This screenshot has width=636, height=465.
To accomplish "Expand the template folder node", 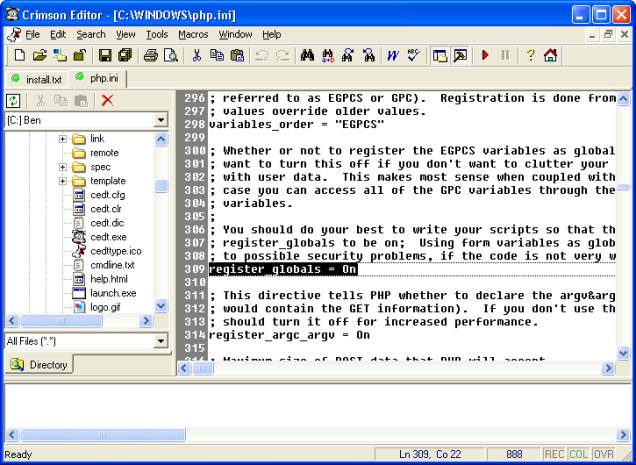I will [x=62, y=181].
